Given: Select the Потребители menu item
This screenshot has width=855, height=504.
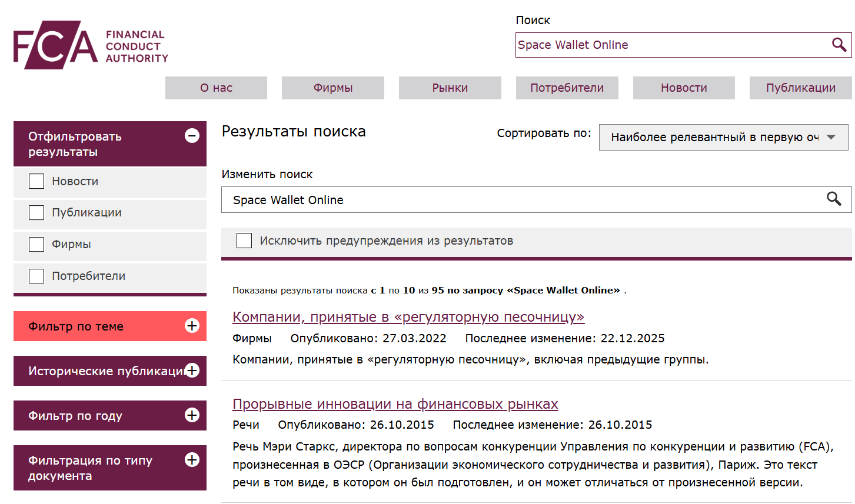Looking at the screenshot, I should [567, 88].
